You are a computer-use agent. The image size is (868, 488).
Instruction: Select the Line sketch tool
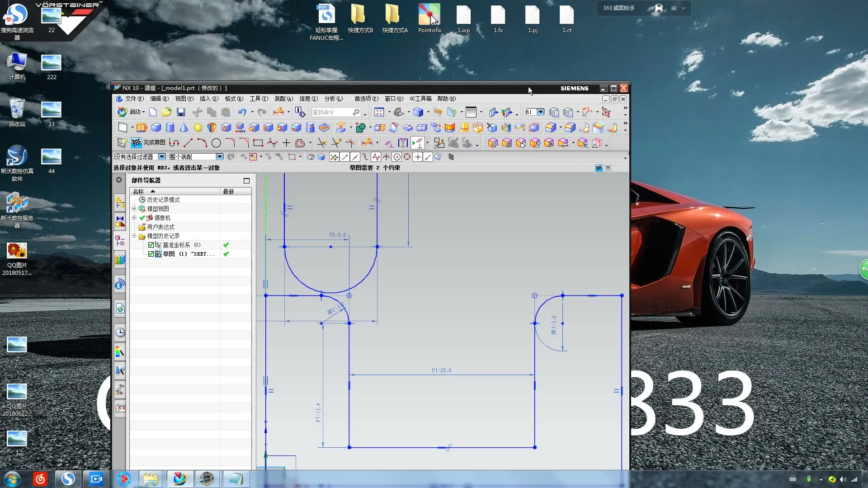click(x=188, y=143)
